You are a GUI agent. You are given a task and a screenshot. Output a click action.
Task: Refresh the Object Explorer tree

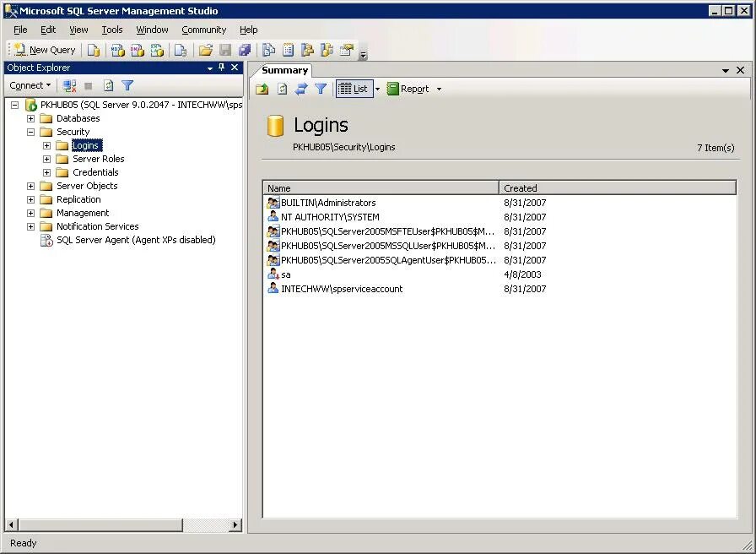[109, 86]
